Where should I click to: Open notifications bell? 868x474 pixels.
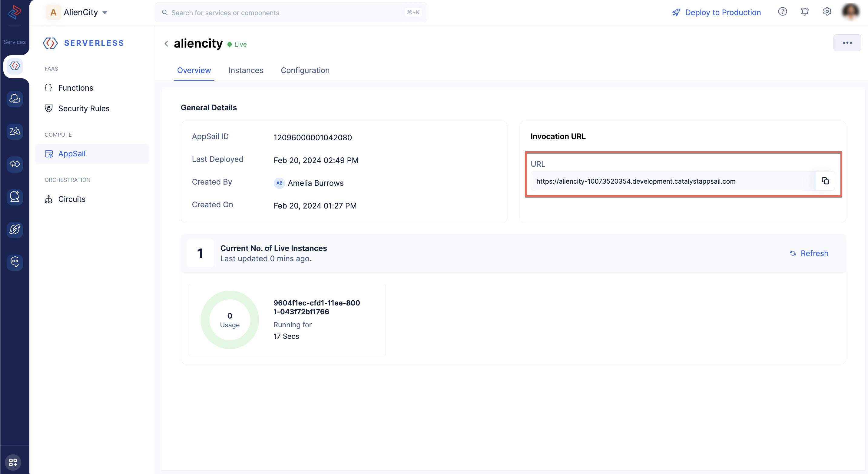[x=805, y=12]
